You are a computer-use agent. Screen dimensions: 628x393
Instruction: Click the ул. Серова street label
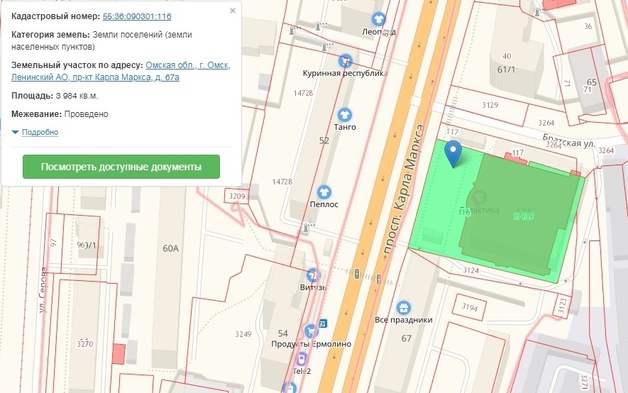(x=43, y=290)
